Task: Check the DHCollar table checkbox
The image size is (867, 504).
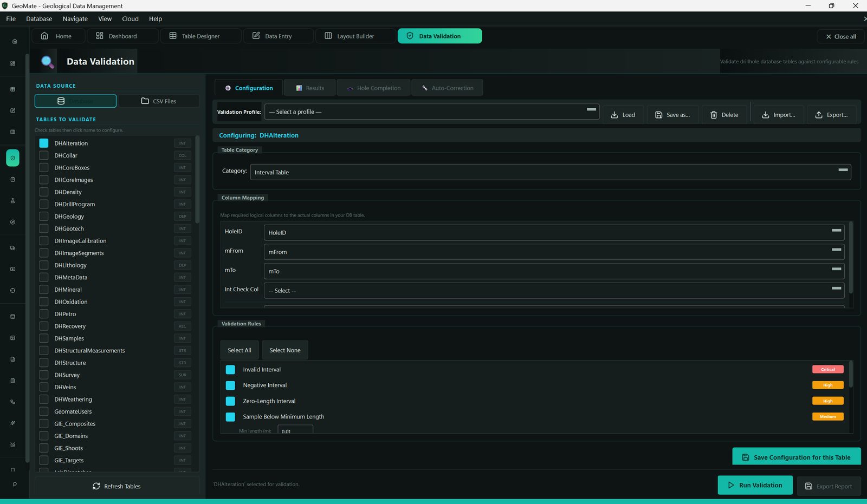Action: tap(44, 155)
